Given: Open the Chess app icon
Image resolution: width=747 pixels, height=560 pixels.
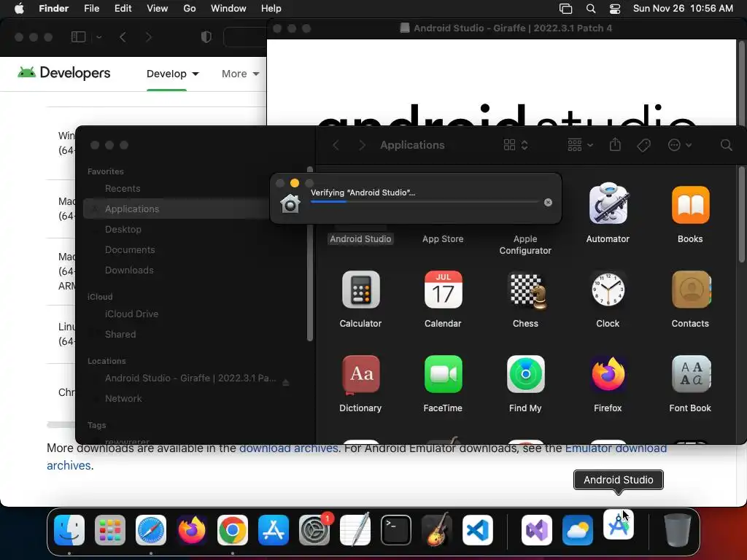Looking at the screenshot, I should [526, 290].
